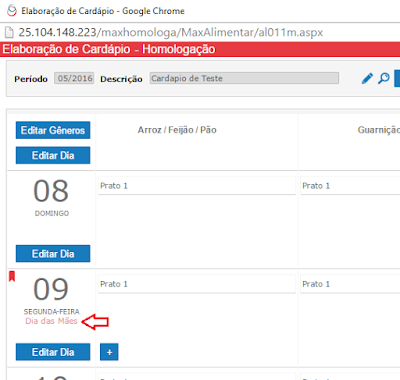Click the Guarnição column header
The height and width of the screenshot is (380, 400).
379,130
